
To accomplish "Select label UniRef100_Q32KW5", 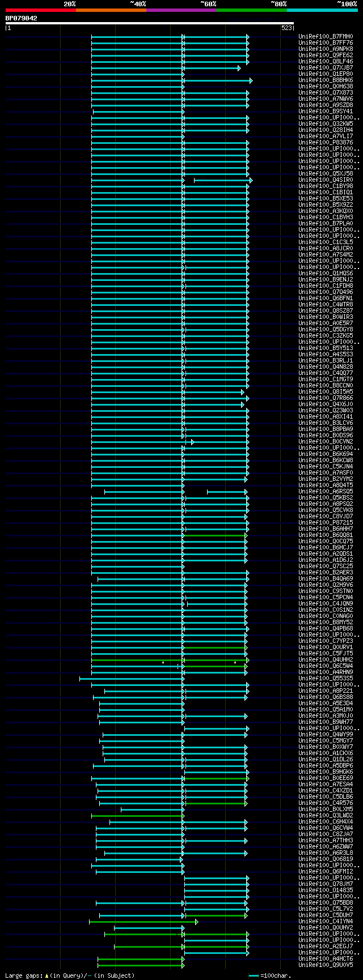I will click(x=326, y=124).
